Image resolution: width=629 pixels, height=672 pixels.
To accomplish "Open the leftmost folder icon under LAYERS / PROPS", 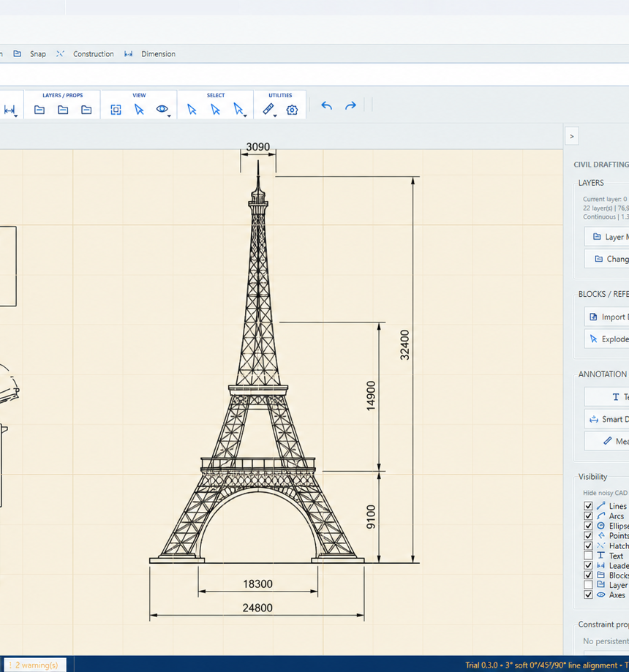I will point(39,110).
